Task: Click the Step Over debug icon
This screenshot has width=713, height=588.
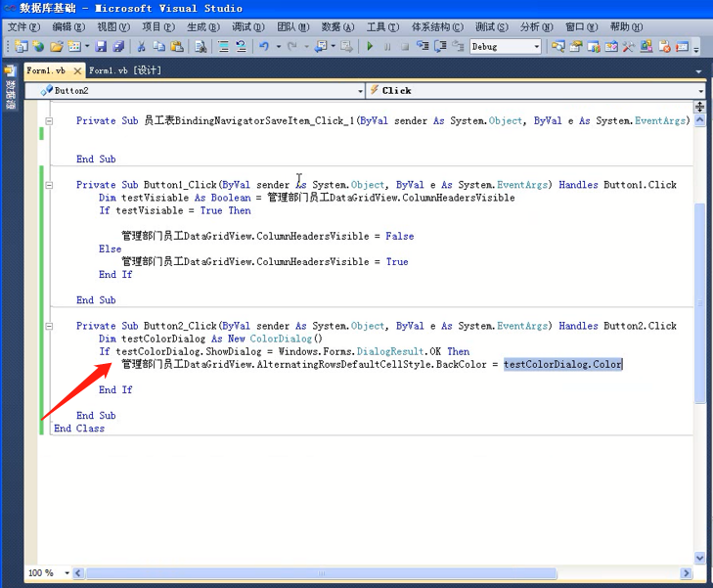Action: (440, 46)
